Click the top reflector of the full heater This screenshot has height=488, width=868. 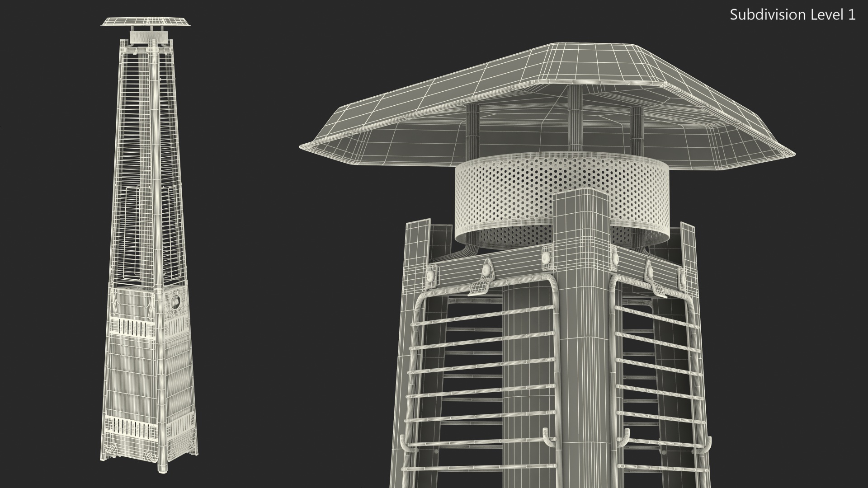click(146, 22)
